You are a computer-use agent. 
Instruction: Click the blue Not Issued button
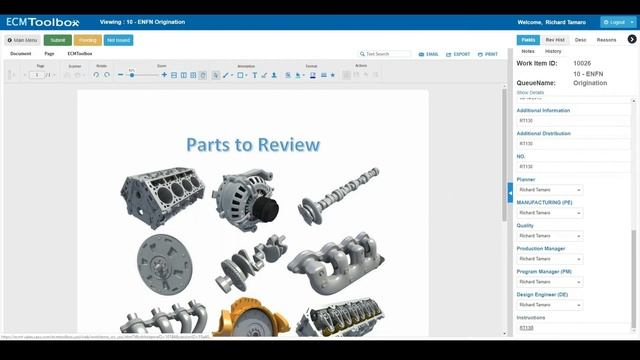click(118, 40)
